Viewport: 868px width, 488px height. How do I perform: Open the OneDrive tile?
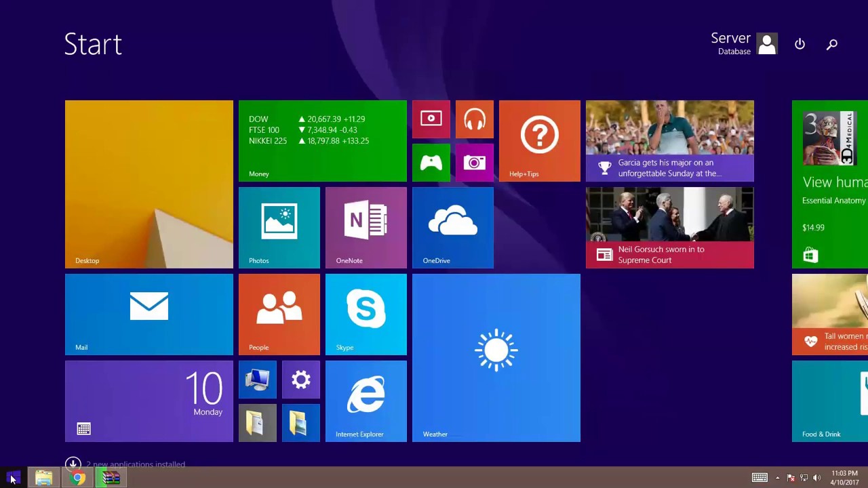(453, 228)
